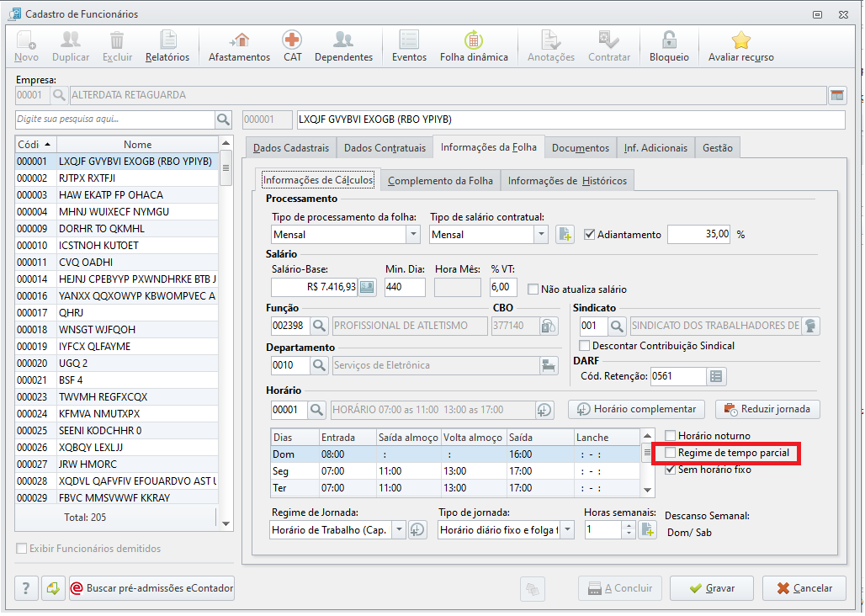Open Eventos from the toolbar
865x616 pixels.
click(409, 46)
